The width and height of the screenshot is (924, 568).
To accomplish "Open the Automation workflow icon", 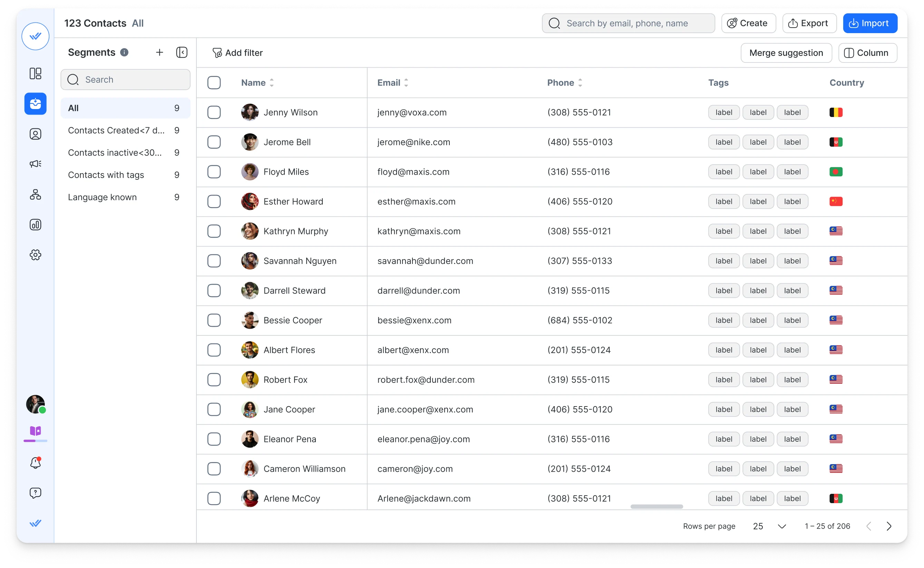I will 35,194.
